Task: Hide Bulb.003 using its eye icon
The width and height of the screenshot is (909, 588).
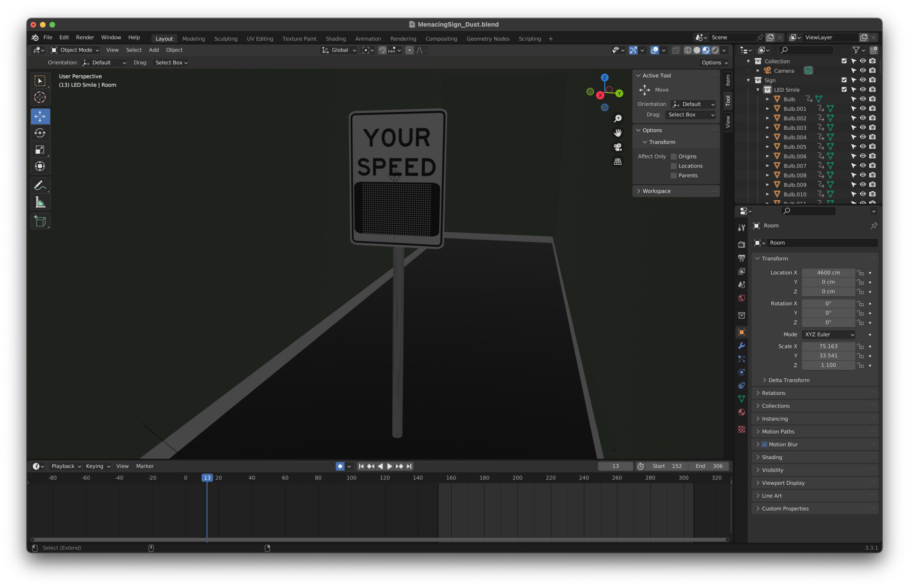Action: click(863, 128)
